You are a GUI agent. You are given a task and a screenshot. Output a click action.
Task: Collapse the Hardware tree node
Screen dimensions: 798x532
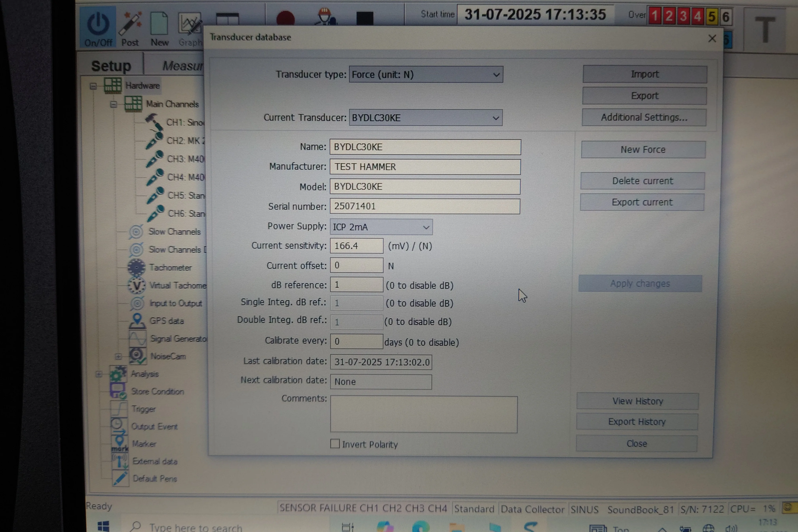(x=93, y=86)
